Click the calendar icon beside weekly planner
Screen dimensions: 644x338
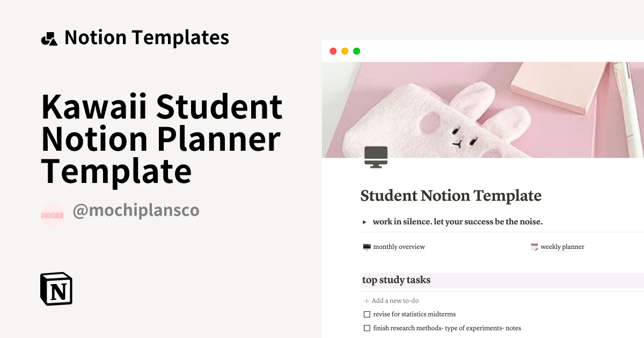tap(535, 246)
